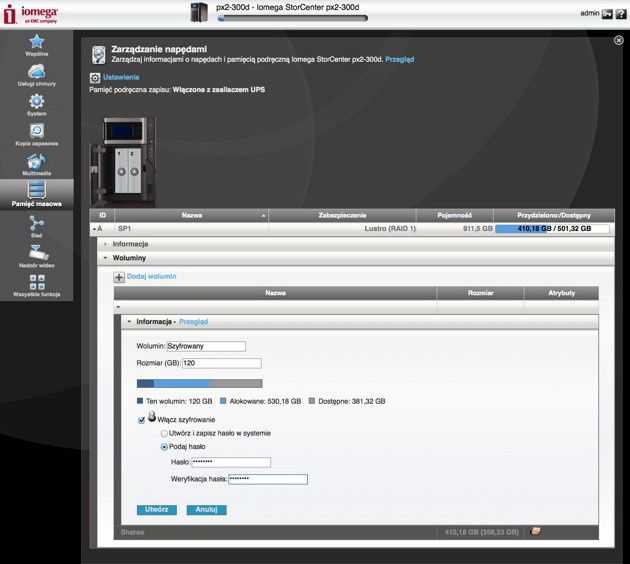Open Usługi chmury cloud icon
Screen dimensions: 630x564
coord(37,72)
